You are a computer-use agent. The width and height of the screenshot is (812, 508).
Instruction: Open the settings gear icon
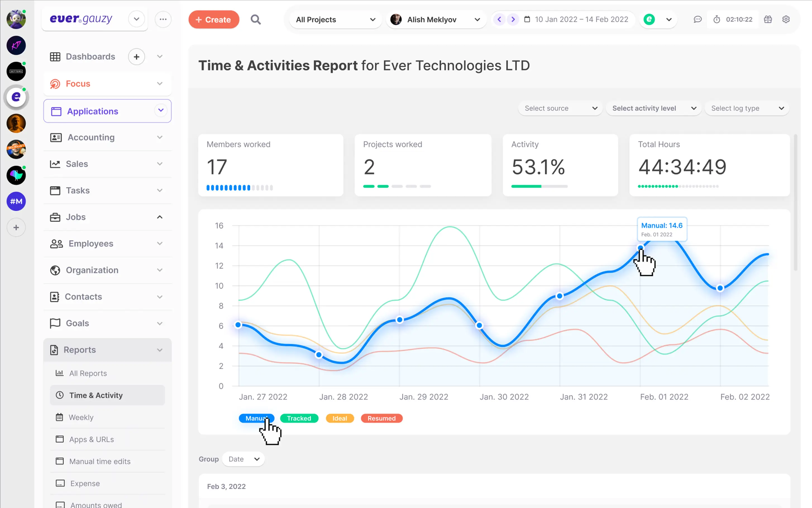(x=786, y=19)
